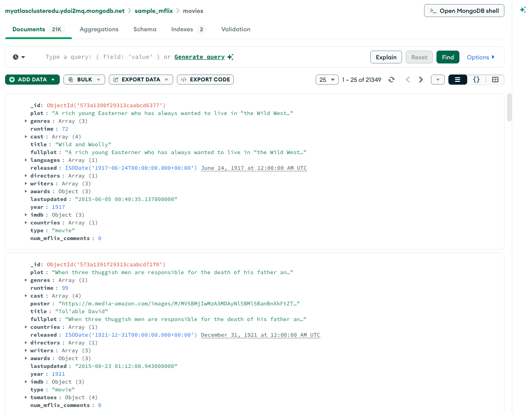This screenshot has height=413, width=532.
Task: Open the BULK operations dropdown
Action: [x=84, y=80]
